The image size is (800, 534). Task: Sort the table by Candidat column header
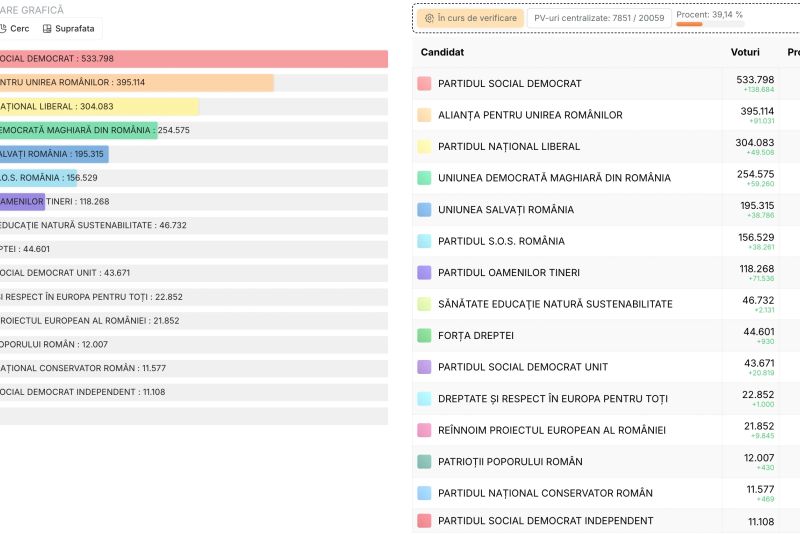(442, 52)
